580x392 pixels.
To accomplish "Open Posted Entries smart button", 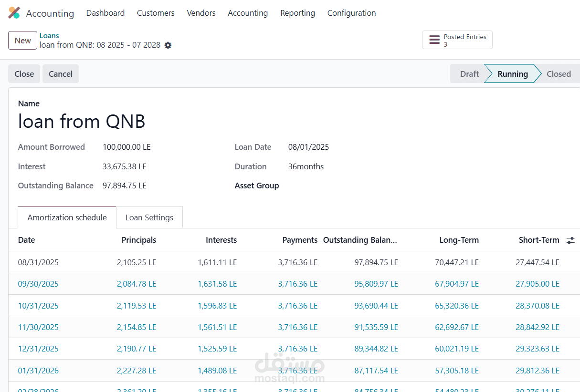I will tap(457, 40).
